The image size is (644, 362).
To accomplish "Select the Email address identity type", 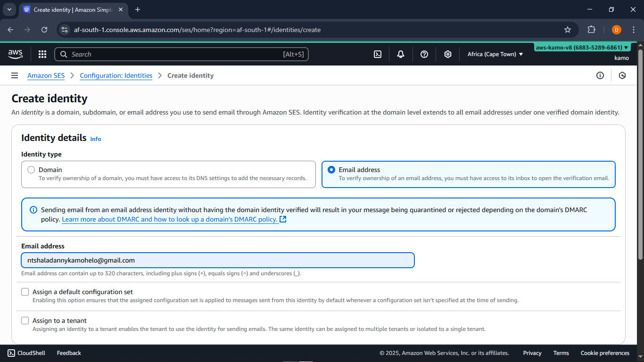I will point(331,170).
